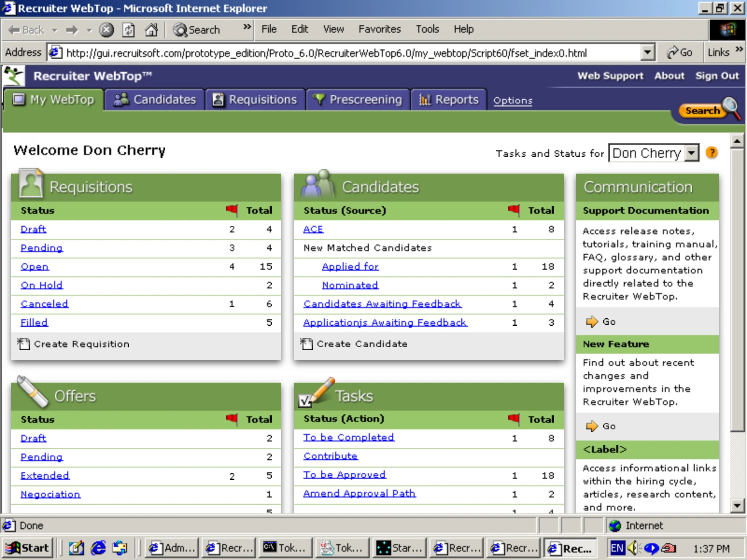This screenshot has height=560, width=747.
Task: Expand the address bar history dropdown
Action: [647, 52]
